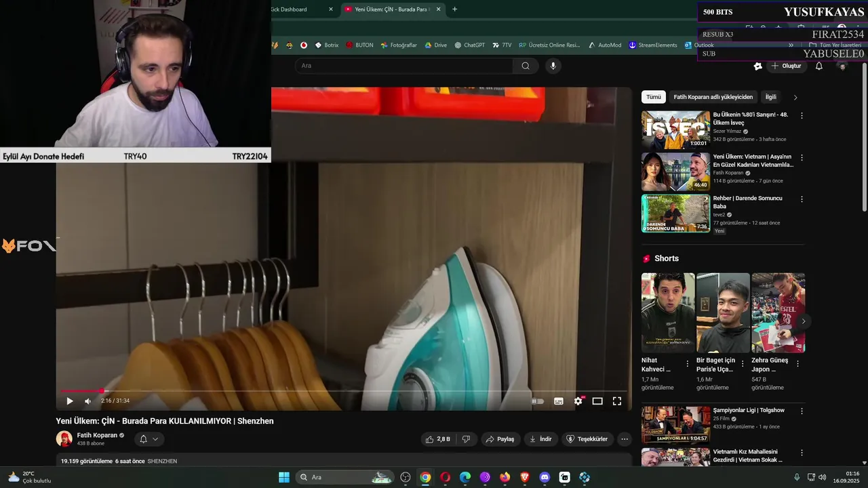The width and height of the screenshot is (868, 488).
Task: Open Fotoğraflar bookmark
Action: 399,45
